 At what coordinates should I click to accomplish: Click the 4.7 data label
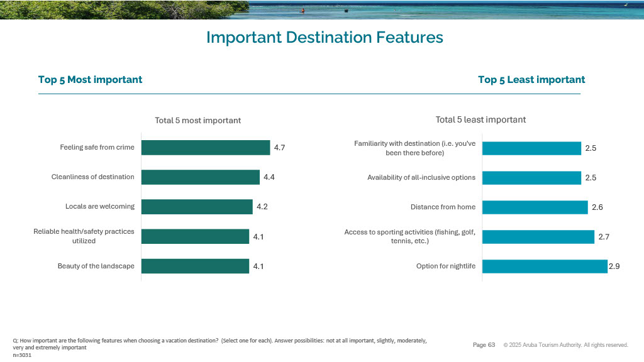280,148
